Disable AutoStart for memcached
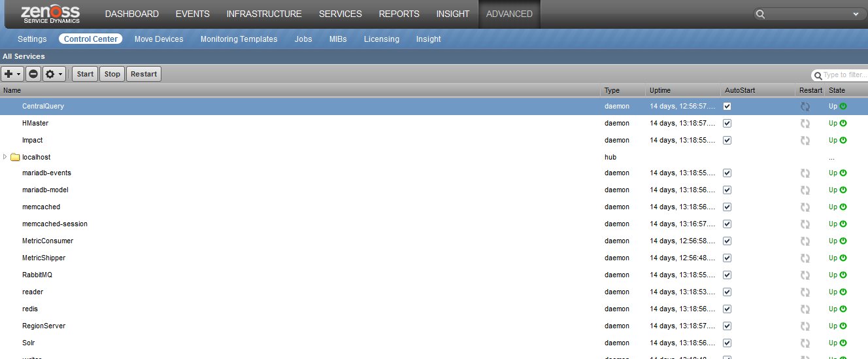This screenshot has height=359, width=868. pos(727,207)
